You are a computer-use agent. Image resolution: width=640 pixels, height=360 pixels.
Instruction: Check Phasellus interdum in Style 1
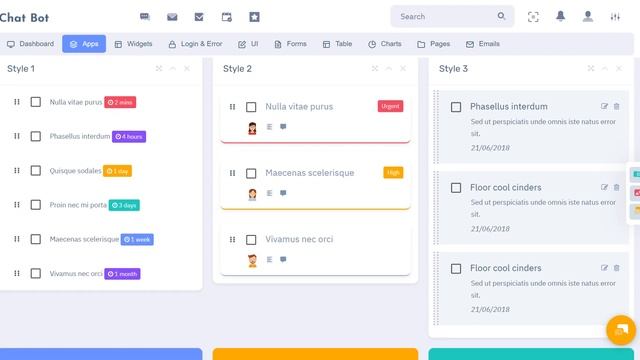36,136
